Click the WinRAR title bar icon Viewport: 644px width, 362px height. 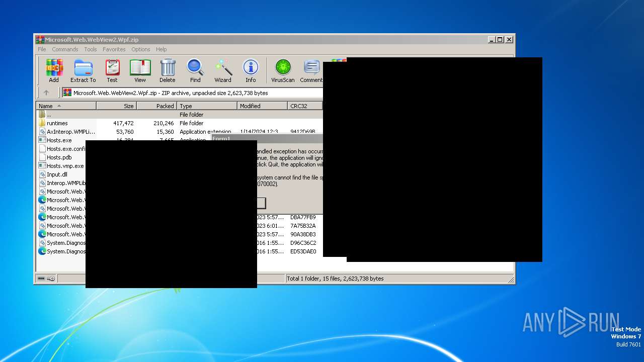[x=40, y=39]
